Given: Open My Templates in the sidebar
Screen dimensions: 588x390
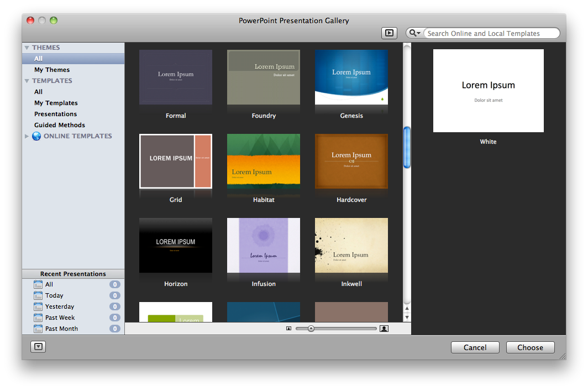Looking at the screenshot, I should click(73, 103).
